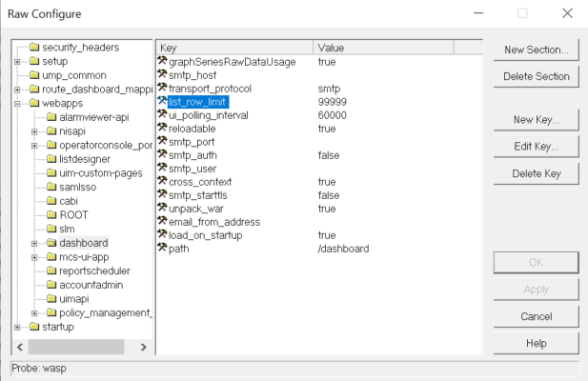Click the key icon beside smtp_auth
588x381 pixels.
click(162, 155)
